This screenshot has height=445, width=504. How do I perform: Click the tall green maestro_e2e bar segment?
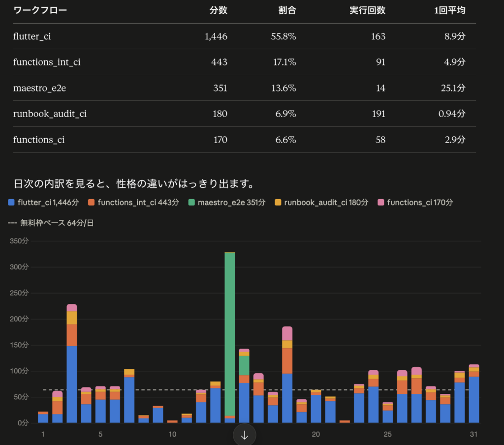pyautogui.click(x=230, y=334)
